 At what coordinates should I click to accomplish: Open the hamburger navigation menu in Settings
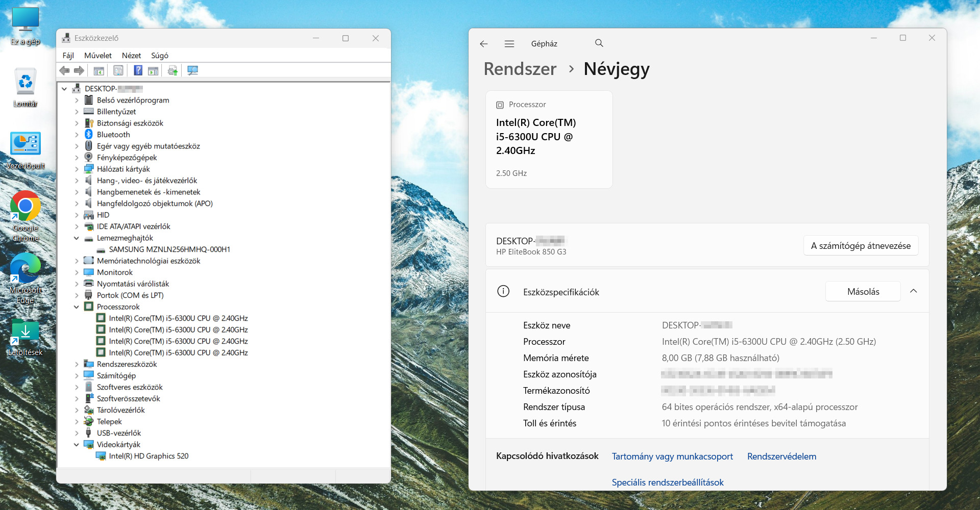pos(509,44)
